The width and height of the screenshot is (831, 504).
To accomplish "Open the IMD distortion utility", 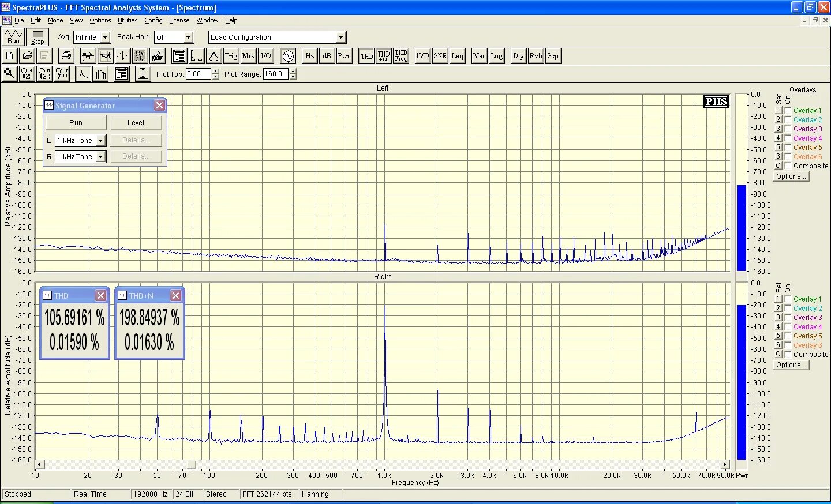I will point(422,56).
